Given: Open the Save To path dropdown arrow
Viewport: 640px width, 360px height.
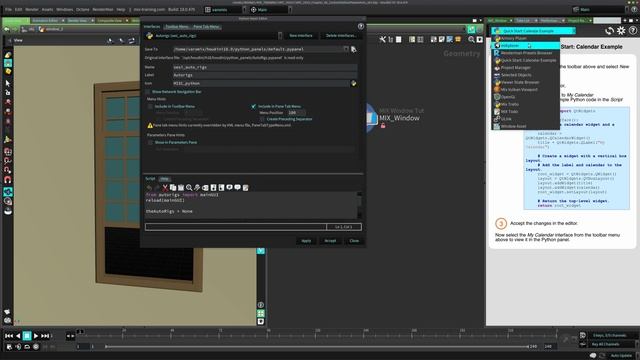Looking at the screenshot, I should 346,49.
